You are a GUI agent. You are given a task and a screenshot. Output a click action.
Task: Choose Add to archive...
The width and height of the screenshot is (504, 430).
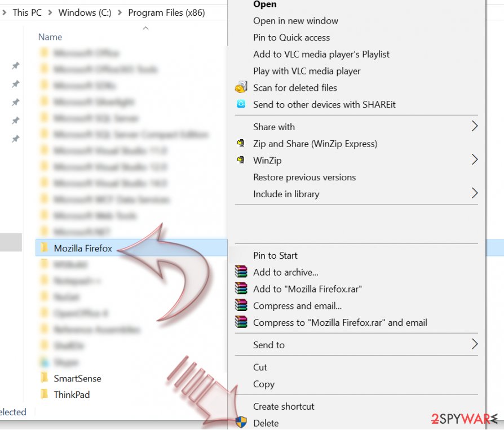pos(286,272)
